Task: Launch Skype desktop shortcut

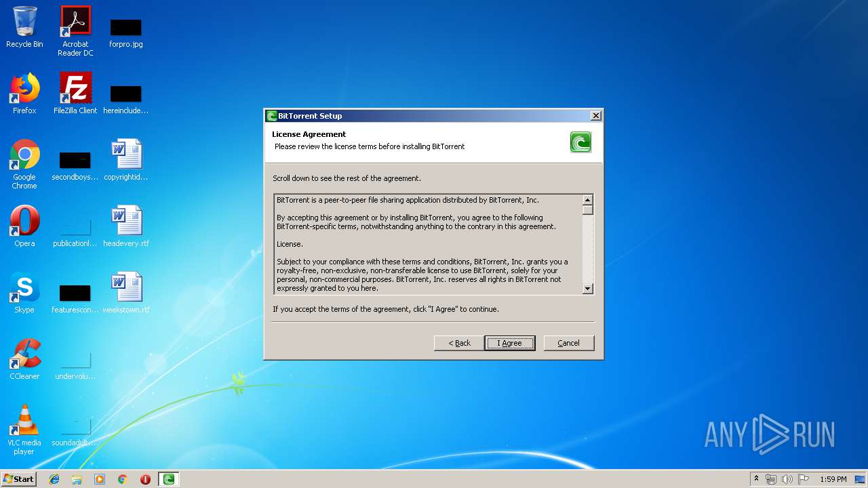Action: tap(24, 293)
